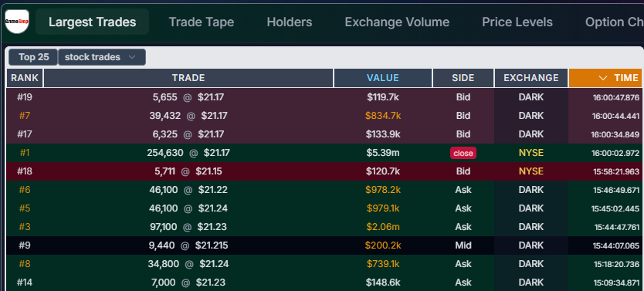This screenshot has height=291, width=644.
Task: Select rank #17 cell
Action: pyautogui.click(x=25, y=134)
